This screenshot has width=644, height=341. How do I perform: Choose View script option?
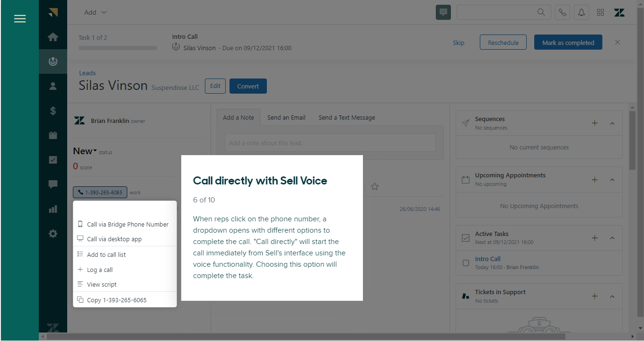[x=125, y=284]
